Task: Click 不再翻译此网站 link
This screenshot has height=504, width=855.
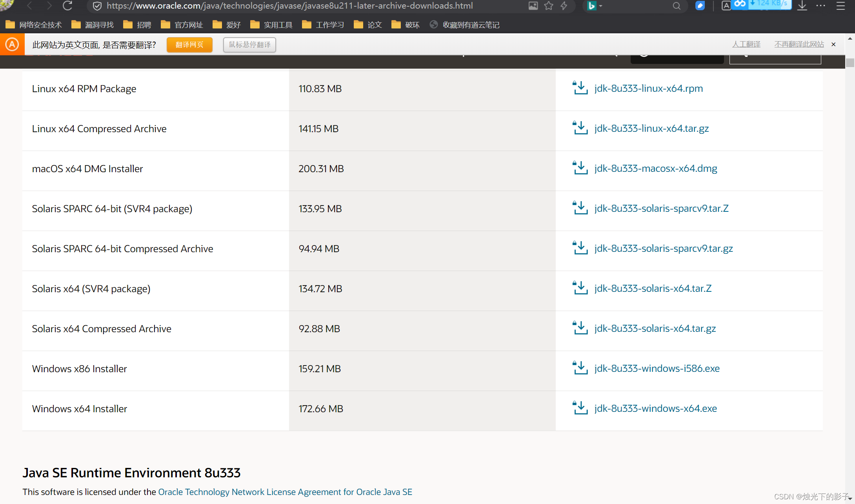Action: click(799, 44)
